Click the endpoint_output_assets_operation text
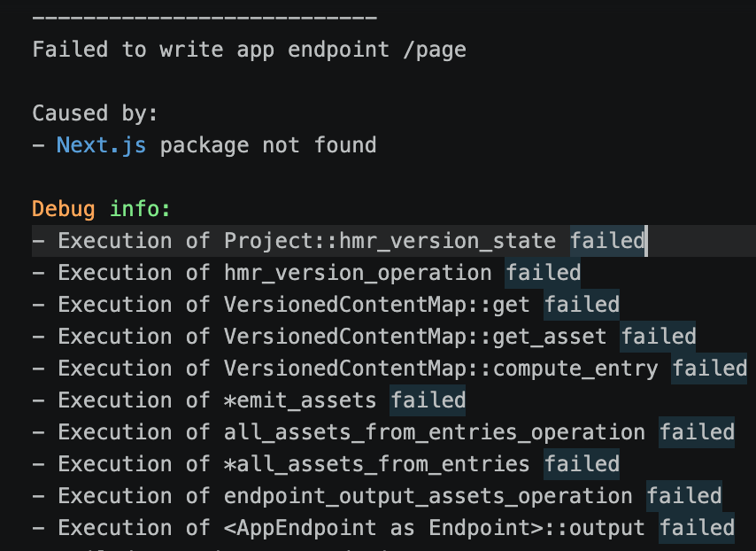 [428, 496]
